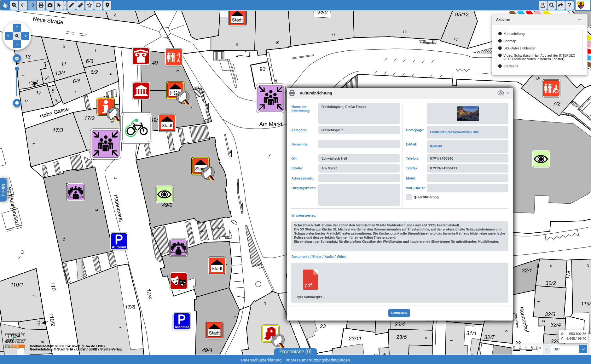This screenshot has width=591, height=364.
Task: Click the camera screenshot tool
Action: [50, 5]
